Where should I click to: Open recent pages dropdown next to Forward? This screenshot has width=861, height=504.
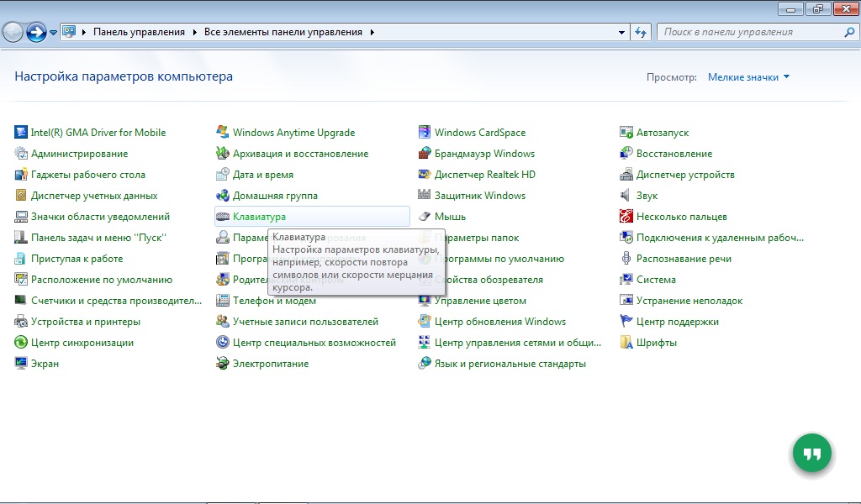[53, 33]
